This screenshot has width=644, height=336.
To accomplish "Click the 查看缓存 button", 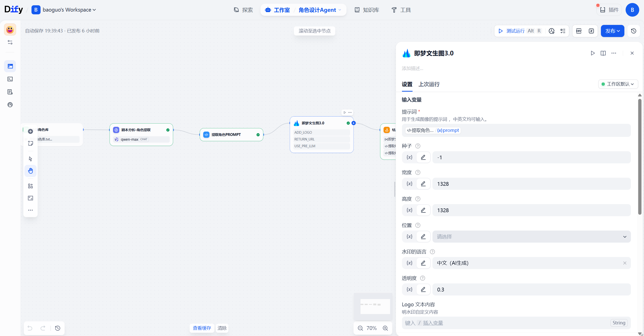I will pyautogui.click(x=202, y=328).
